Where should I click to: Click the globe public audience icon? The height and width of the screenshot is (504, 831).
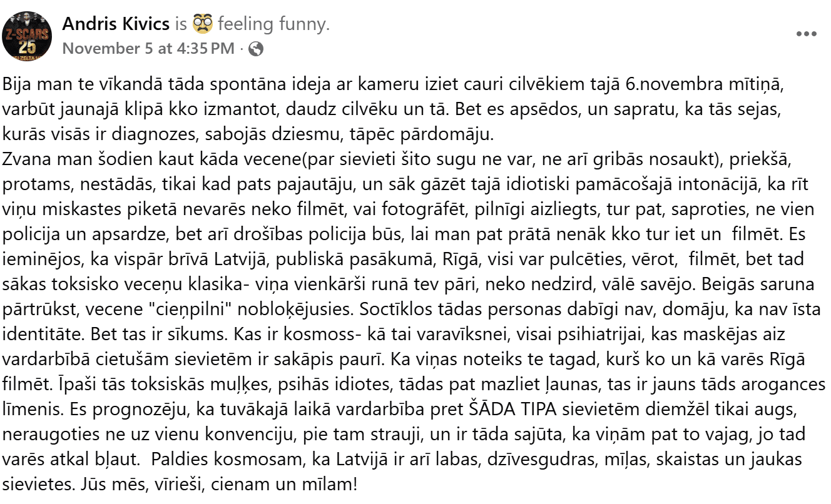[x=255, y=49]
